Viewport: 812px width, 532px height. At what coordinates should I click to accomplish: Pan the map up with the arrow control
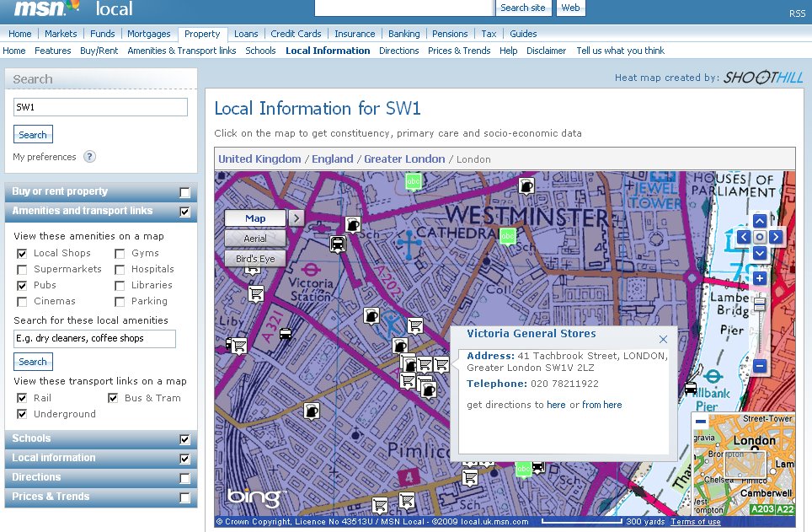(x=759, y=222)
